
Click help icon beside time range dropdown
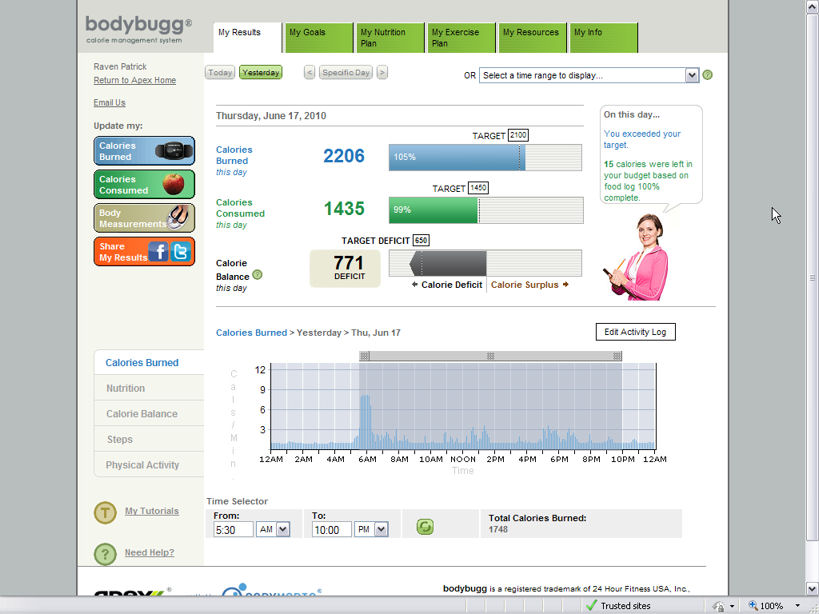pos(708,75)
